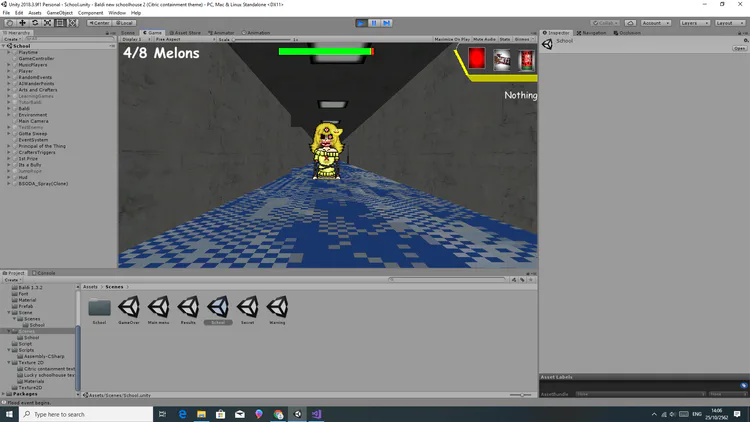Open the Free Aspect dropdown
This screenshot has height=422, width=750.
[185, 39]
